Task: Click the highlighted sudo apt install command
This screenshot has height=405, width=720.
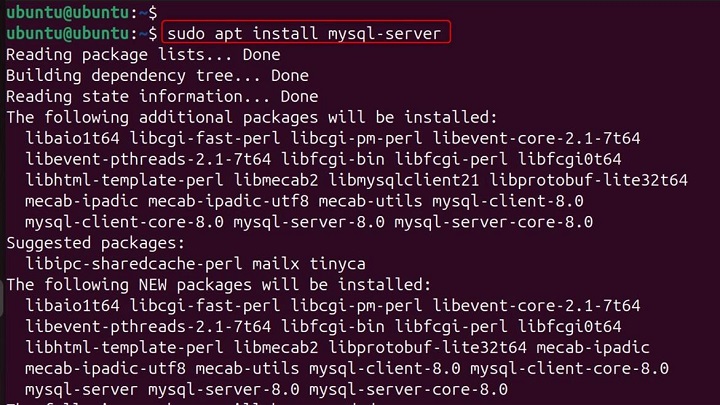Action: (x=303, y=33)
